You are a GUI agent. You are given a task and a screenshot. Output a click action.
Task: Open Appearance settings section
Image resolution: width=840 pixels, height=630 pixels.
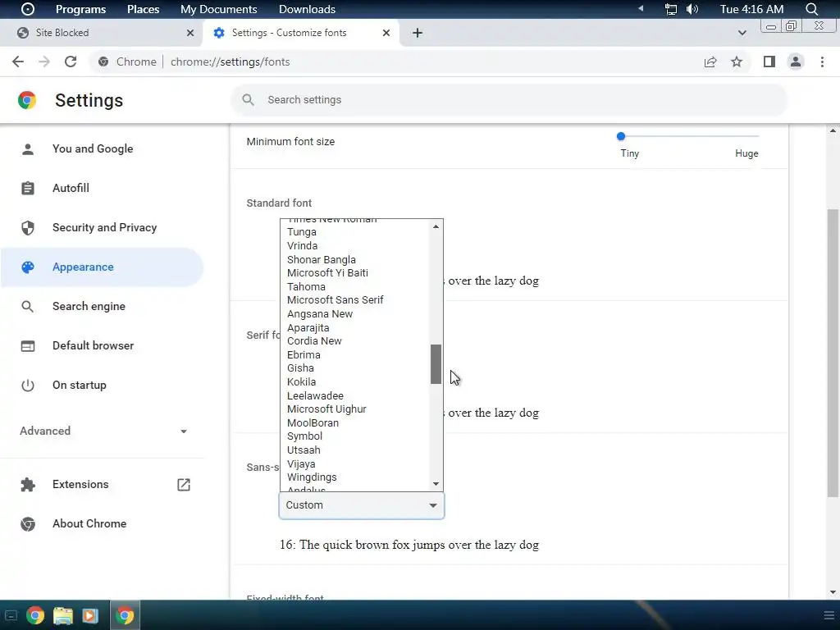[x=102, y=267]
